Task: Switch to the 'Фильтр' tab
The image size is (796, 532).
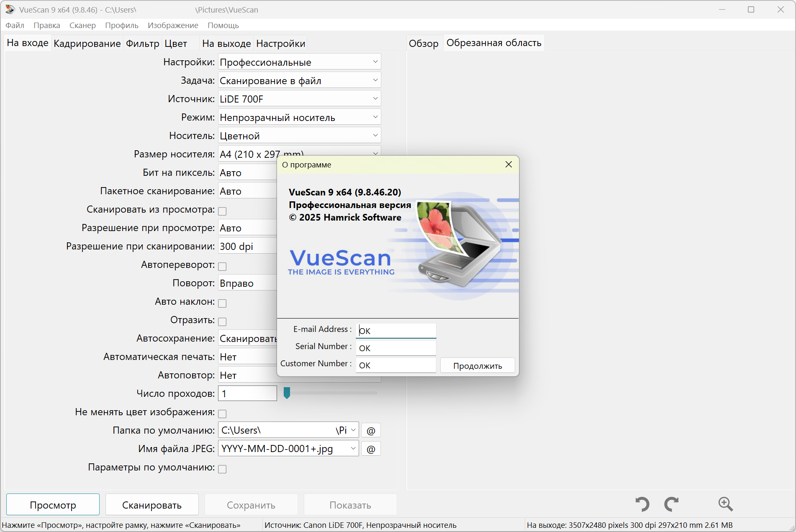Action: [143, 44]
